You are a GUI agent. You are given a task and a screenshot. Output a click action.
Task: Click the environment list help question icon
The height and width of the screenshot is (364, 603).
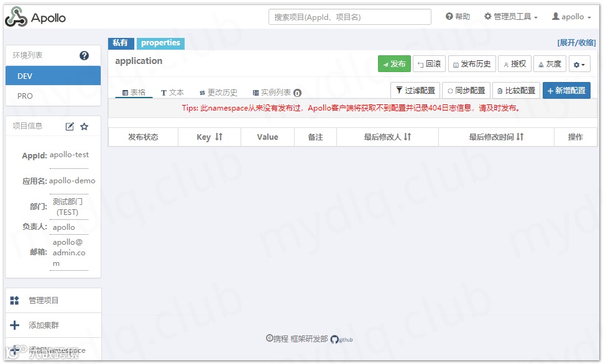coord(84,56)
